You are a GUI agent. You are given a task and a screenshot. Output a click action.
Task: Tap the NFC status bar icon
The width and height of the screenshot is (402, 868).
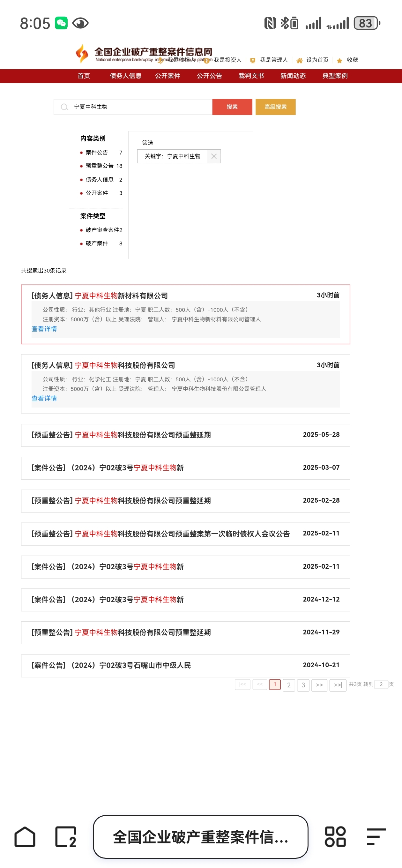tap(270, 23)
